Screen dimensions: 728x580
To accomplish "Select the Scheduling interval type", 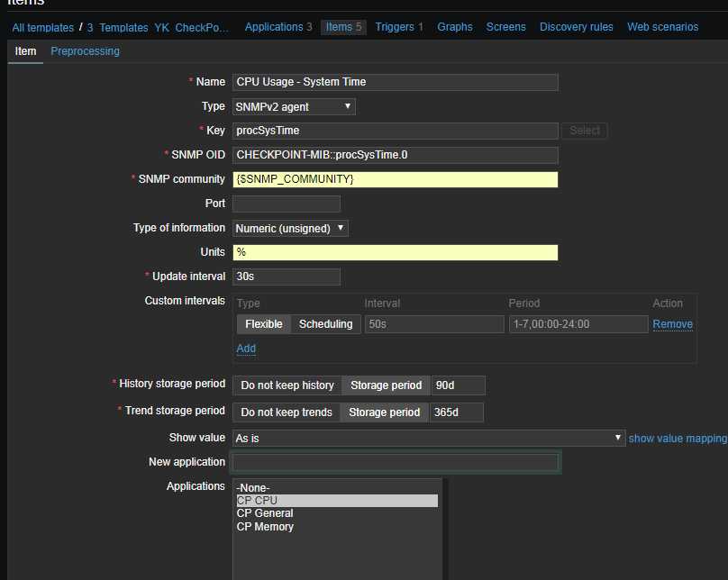I will (325, 324).
